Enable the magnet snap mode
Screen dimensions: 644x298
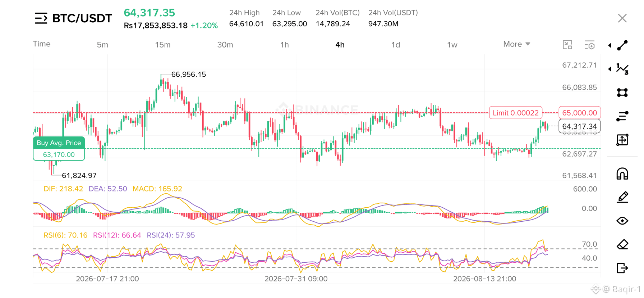[622, 174]
